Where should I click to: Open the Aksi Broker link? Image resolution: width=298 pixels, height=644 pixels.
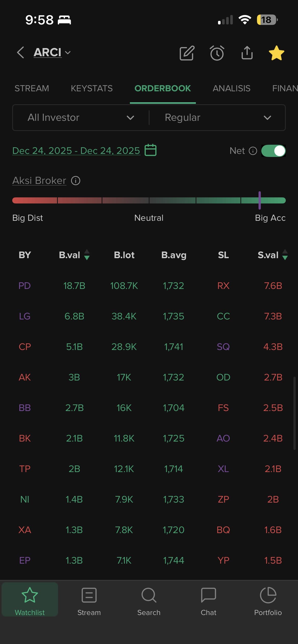tap(39, 181)
